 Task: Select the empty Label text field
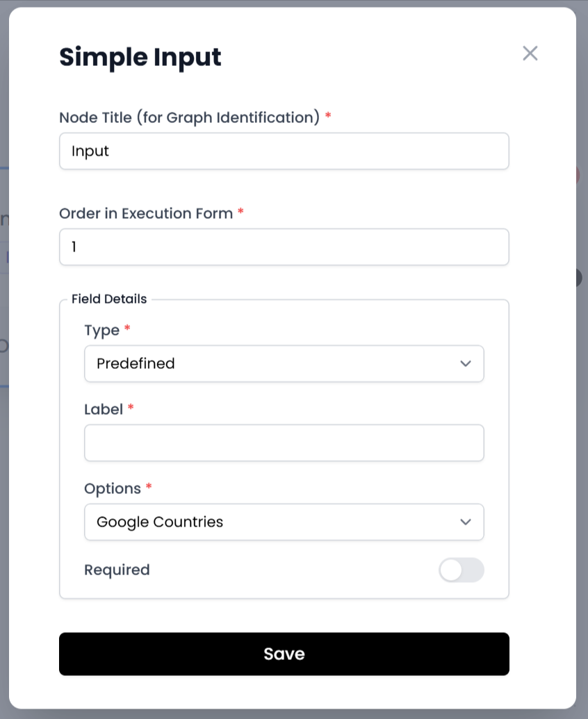(x=284, y=443)
